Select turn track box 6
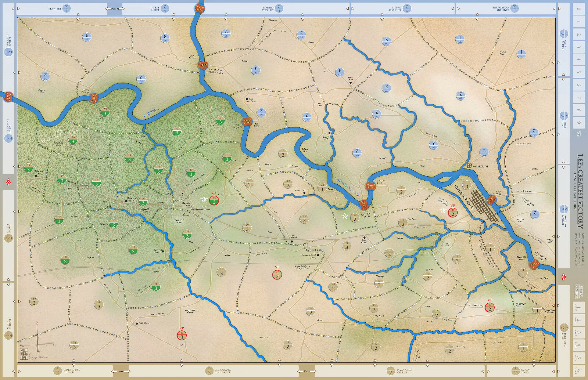Image resolution: width=588 pixels, height=380 pixels. click(x=578, y=370)
